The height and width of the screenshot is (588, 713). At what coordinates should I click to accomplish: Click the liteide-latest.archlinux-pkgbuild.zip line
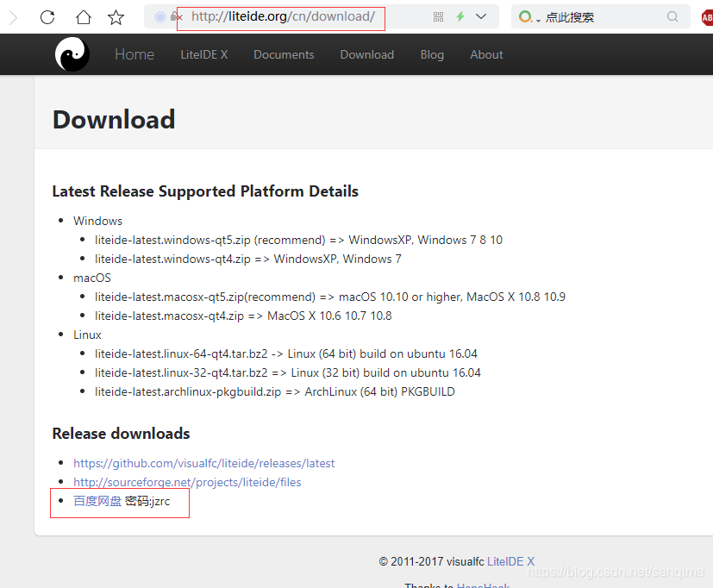tap(275, 392)
